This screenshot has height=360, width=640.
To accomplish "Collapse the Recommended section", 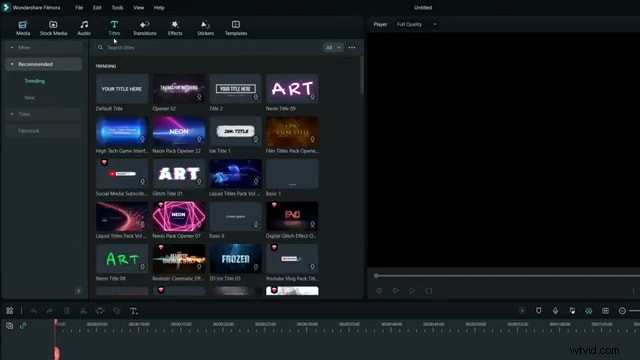I will [12, 64].
